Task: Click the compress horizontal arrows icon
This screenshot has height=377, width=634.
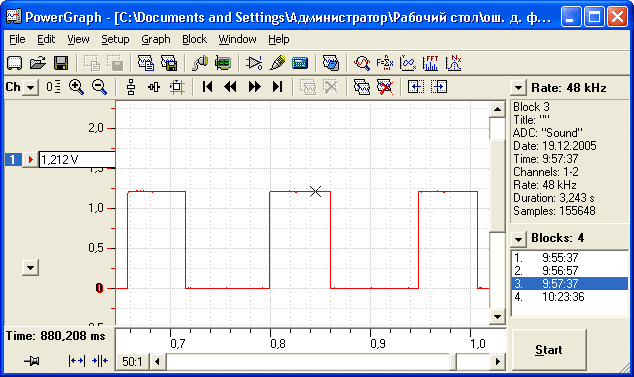Action: (100, 360)
